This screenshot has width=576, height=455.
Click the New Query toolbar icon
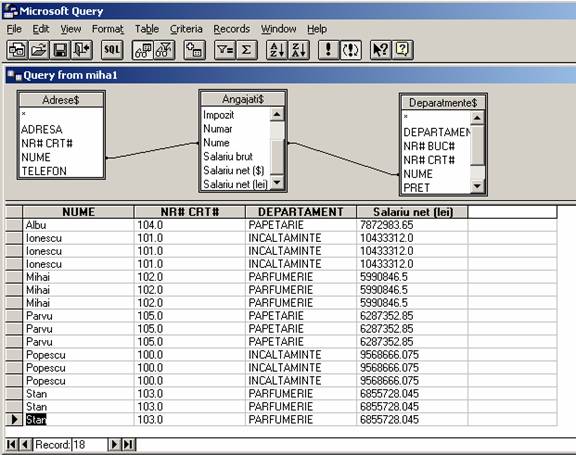tap(17, 50)
